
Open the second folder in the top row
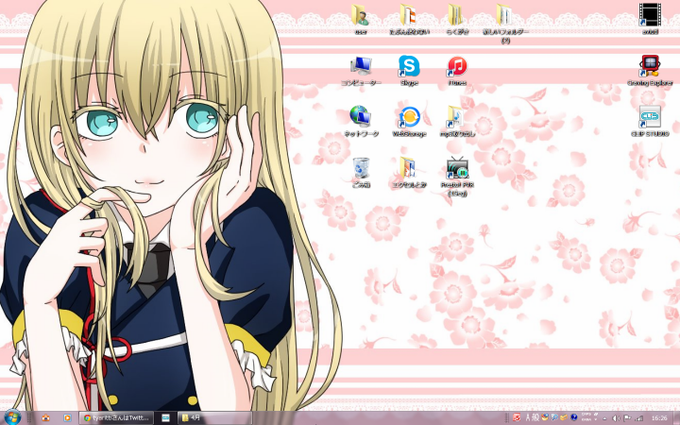[409, 19]
